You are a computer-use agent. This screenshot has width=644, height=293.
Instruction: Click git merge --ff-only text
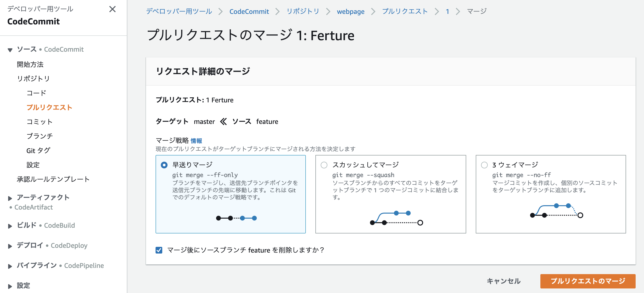tap(205, 175)
